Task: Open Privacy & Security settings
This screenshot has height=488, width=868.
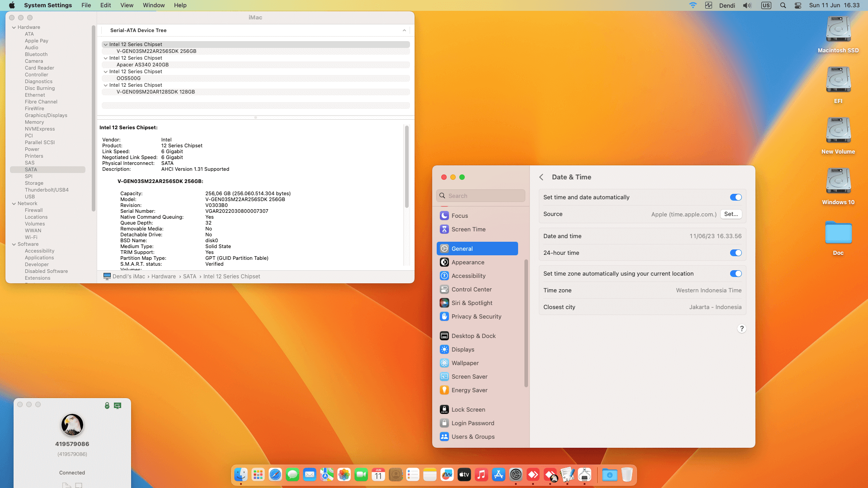Action: 477,317
